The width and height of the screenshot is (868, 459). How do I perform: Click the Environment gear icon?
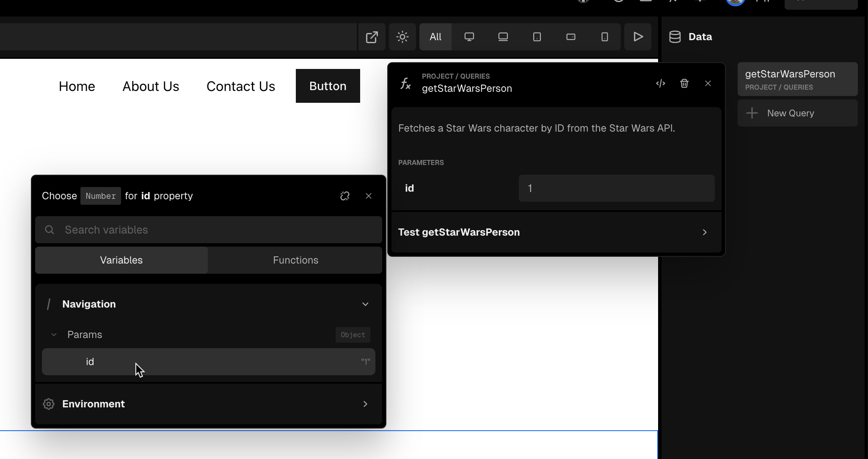coord(49,404)
